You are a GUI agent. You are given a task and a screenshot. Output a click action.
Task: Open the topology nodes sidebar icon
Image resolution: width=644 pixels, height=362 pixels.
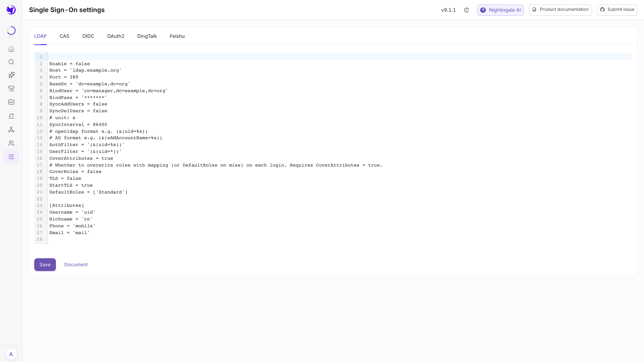point(11,129)
